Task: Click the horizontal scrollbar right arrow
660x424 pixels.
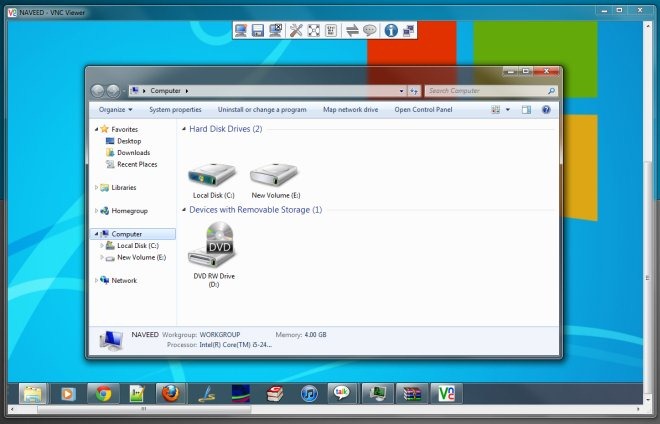Action: [x=638, y=409]
